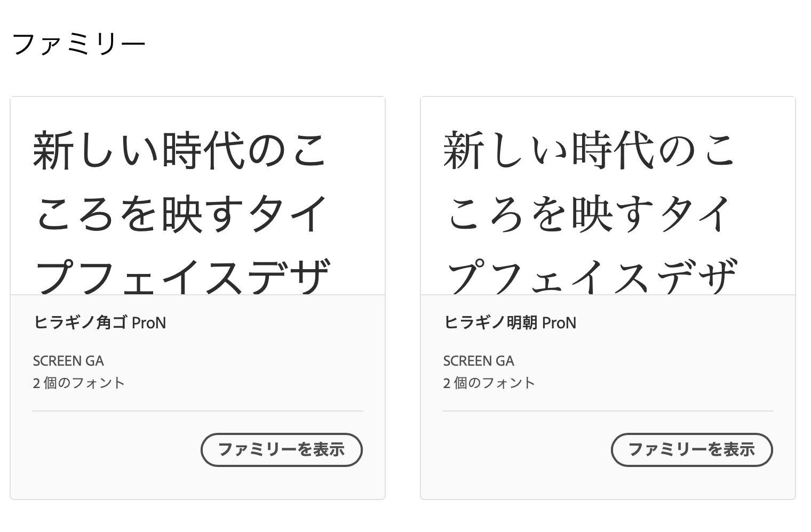Click the ファミリー section heading
This screenshot has width=811, height=532.
(x=78, y=44)
